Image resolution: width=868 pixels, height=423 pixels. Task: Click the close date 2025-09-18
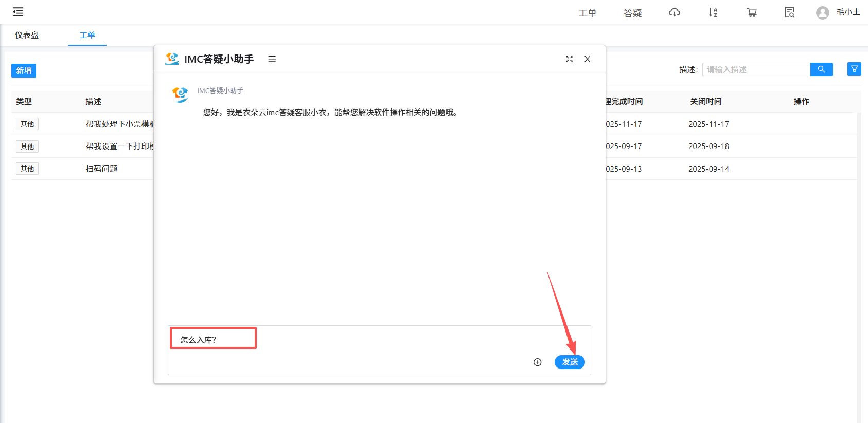point(708,146)
